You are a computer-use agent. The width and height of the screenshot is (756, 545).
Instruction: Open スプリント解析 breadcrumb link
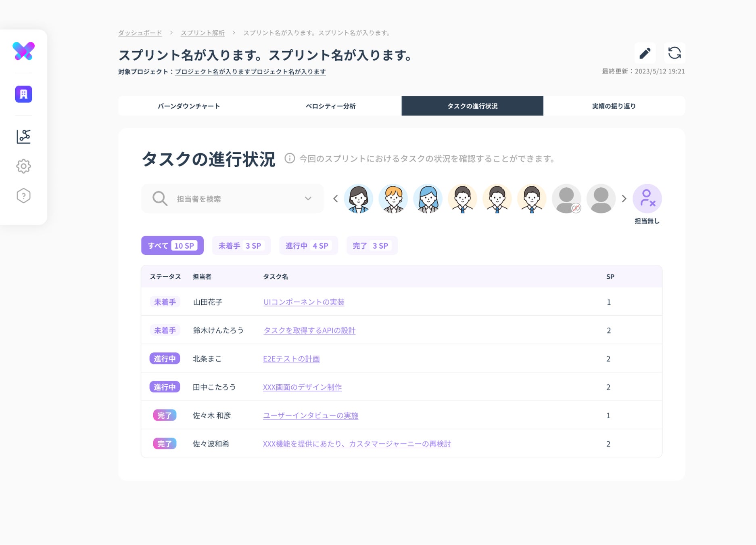pos(203,33)
